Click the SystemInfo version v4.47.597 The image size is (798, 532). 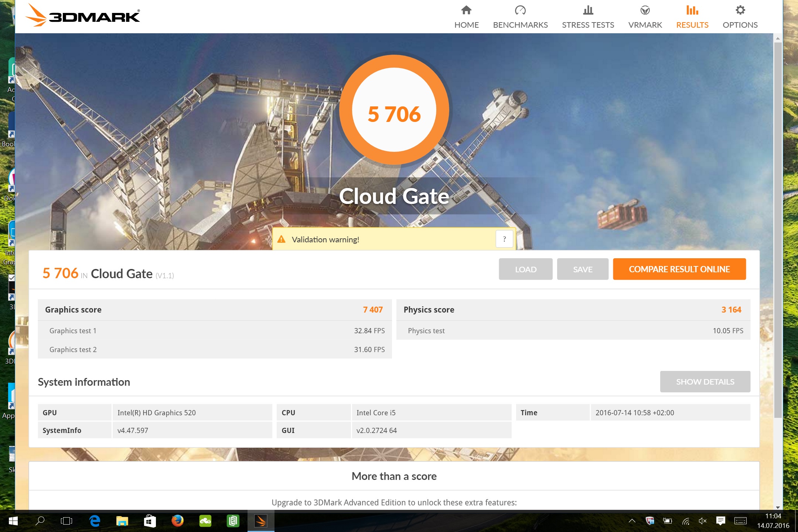(x=133, y=430)
